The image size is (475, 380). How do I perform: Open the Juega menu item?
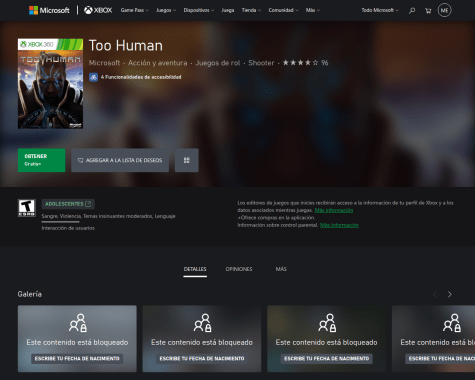click(228, 10)
